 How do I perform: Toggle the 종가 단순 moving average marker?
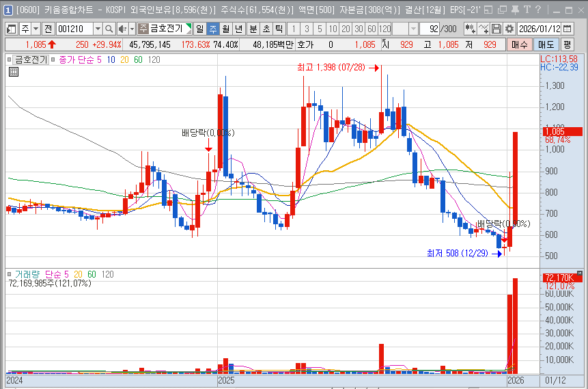pos(53,59)
